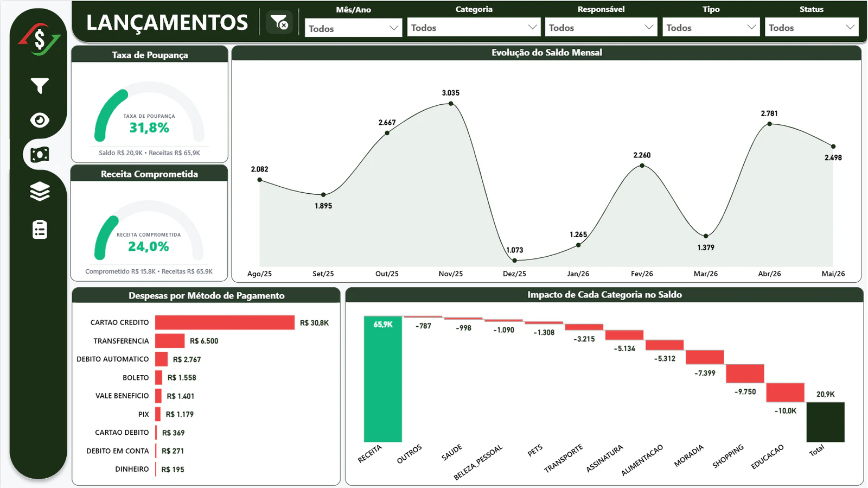Viewport: 868px width, 488px height.
Task: Select the SHOPPING waterfall bar
Action: pyautogui.click(x=745, y=373)
